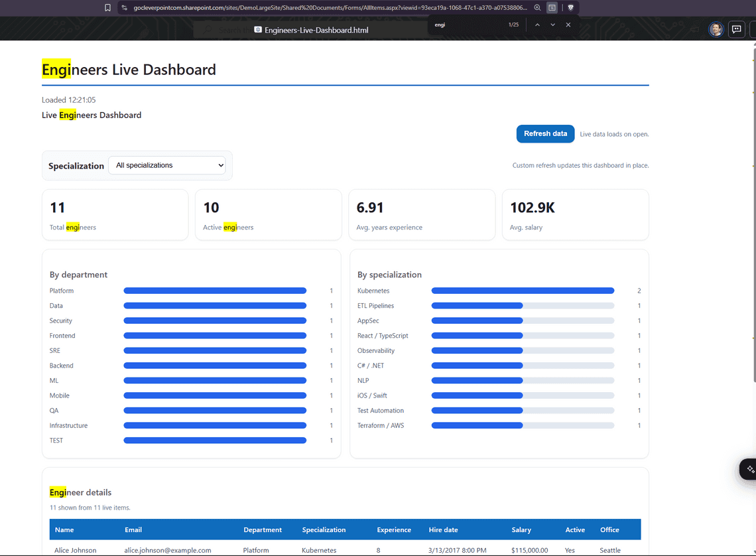
Task: Click the C# / .NET label
Action: coord(370,366)
